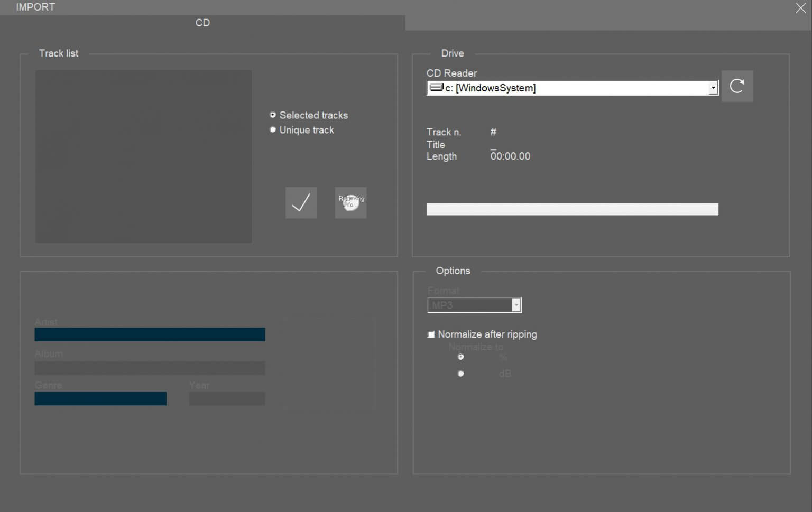Click inside the empty track list
Screen dimensions: 812x512
click(x=143, y=156)
